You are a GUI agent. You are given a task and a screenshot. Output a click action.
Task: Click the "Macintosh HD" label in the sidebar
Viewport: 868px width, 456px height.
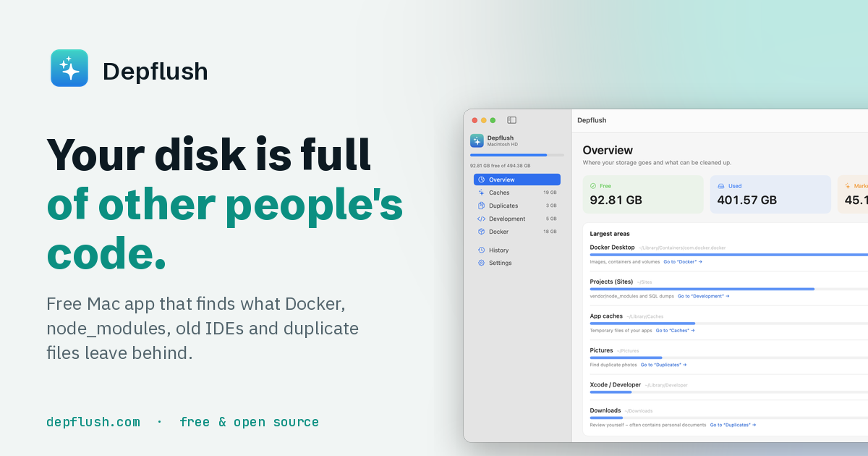pos(503,145)
